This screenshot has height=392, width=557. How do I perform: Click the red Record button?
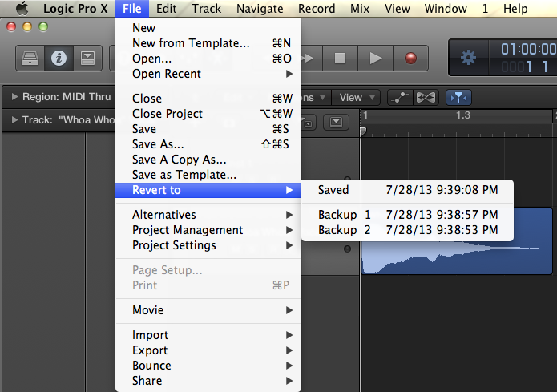point(411,58)
